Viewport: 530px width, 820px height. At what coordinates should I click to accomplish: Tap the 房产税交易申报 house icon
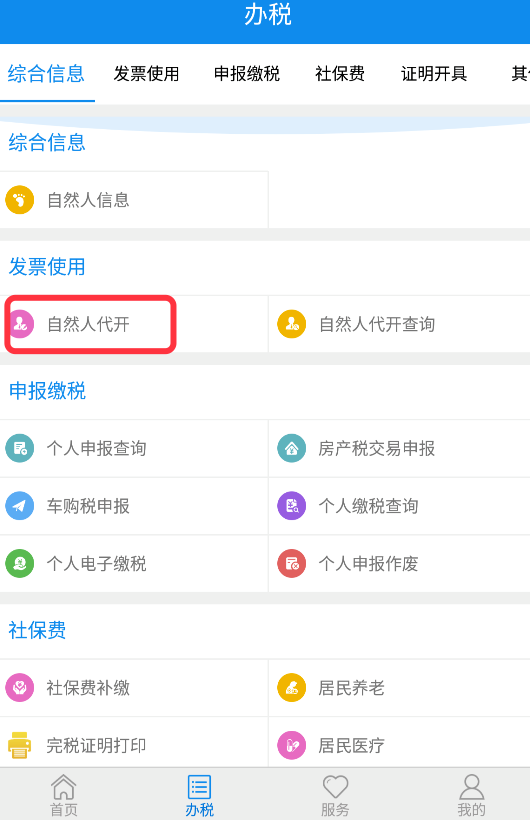pyautogui.click(x=292, y=448)
